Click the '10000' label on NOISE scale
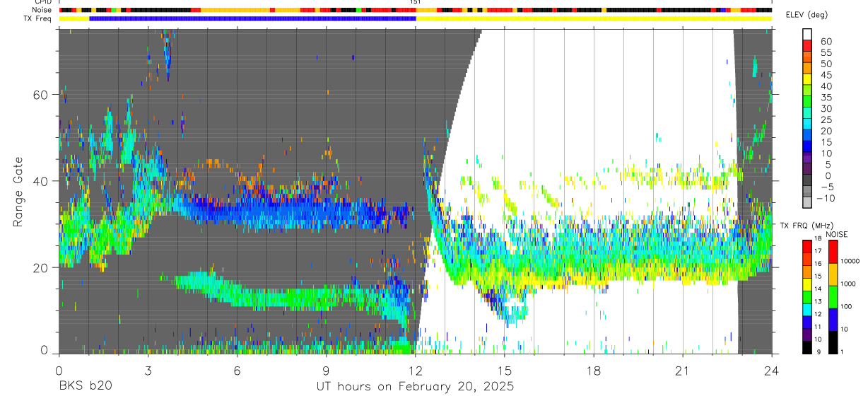Screen dimensions: 868x401 click(x=850, y=261)
